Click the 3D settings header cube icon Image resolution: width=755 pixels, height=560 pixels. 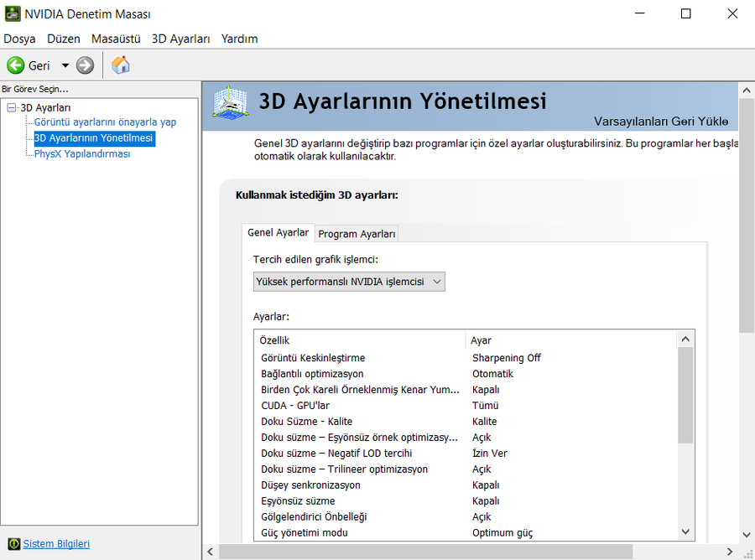(231, 102)
